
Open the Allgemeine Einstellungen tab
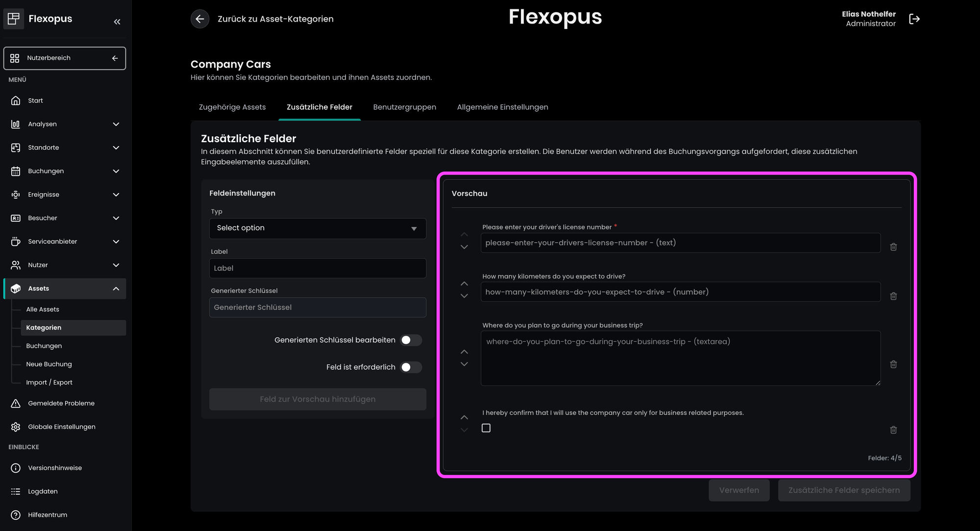point(502,107)
